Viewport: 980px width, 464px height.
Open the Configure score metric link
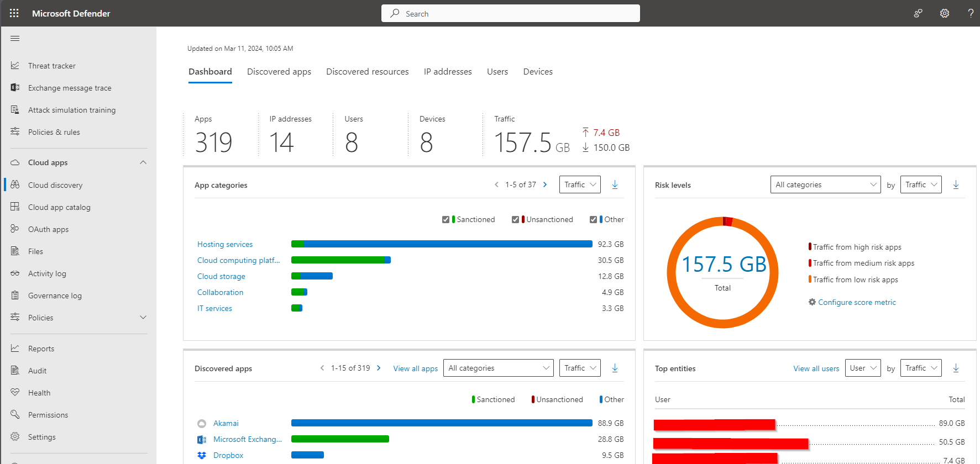tap(856, 302)
